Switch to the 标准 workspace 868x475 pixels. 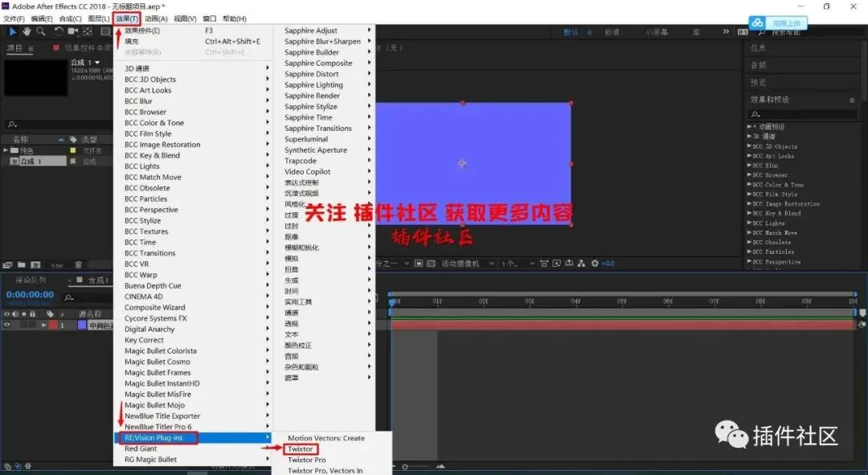pyautogui.click(x=612, y=32)
